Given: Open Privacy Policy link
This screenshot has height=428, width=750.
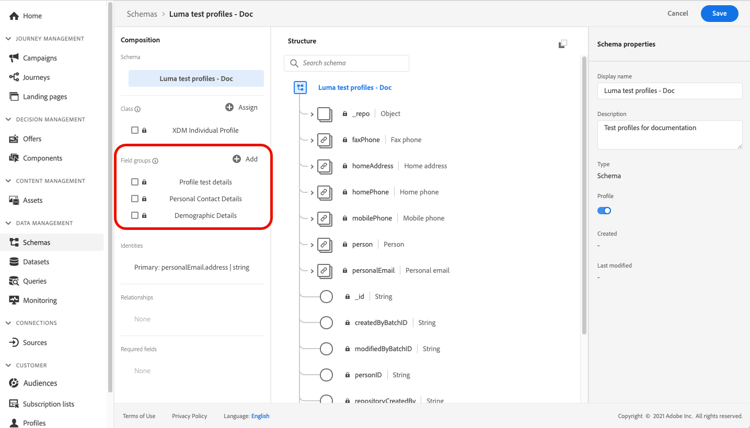Looking at the screenshot, I should 189,416.
